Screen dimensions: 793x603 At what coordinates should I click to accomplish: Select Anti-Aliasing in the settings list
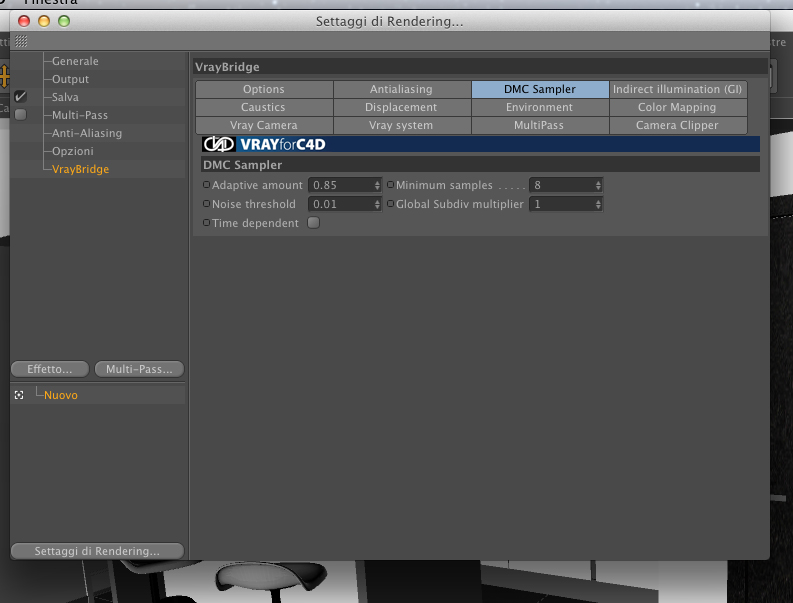[87, 134]
